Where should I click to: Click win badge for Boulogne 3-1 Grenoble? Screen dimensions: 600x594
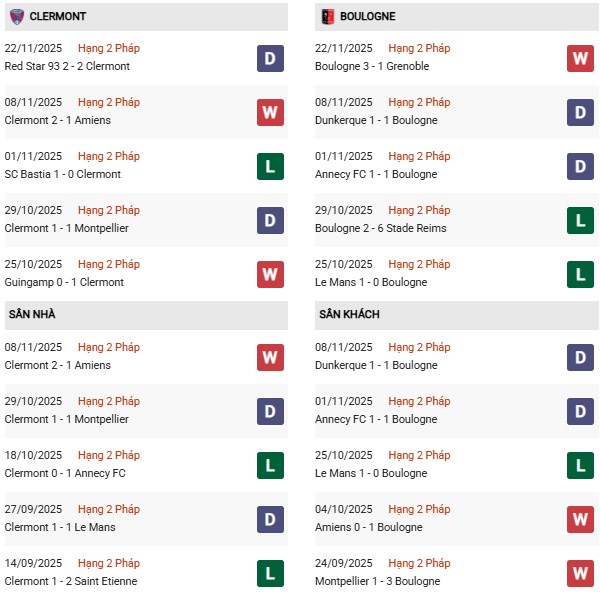click(x=580, y=58)
